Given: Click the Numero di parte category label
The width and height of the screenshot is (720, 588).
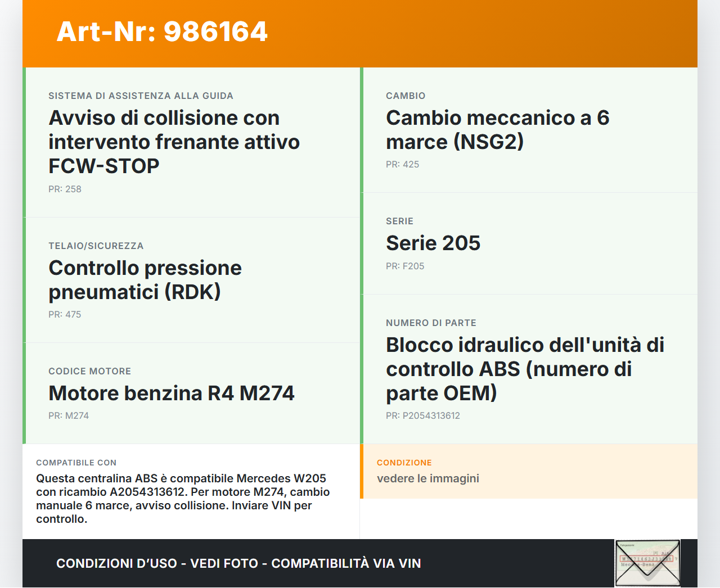Looking at the screenshot, I should click(431, 323).
